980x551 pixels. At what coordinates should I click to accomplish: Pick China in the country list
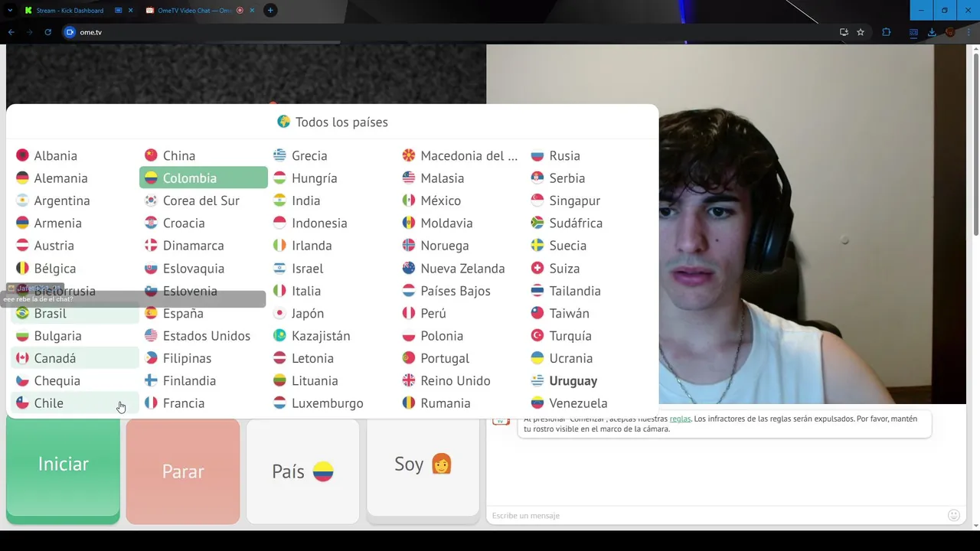pos(203,155)
